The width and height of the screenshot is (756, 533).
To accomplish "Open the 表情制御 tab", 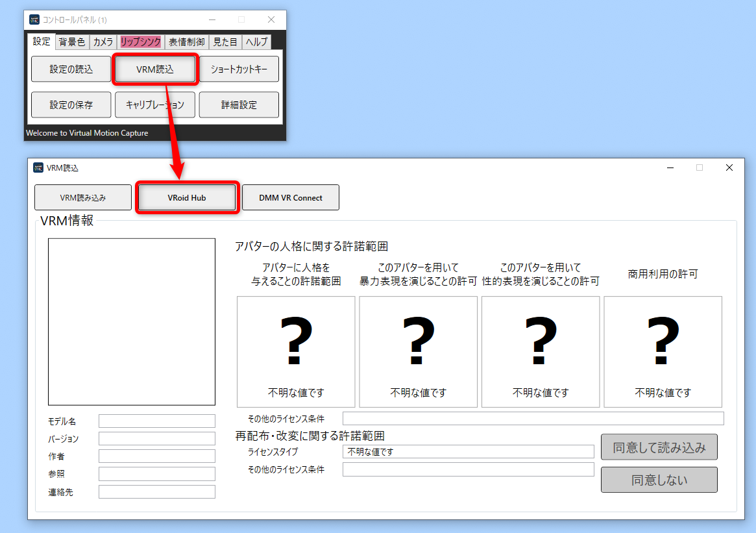I will coord(187,42).
